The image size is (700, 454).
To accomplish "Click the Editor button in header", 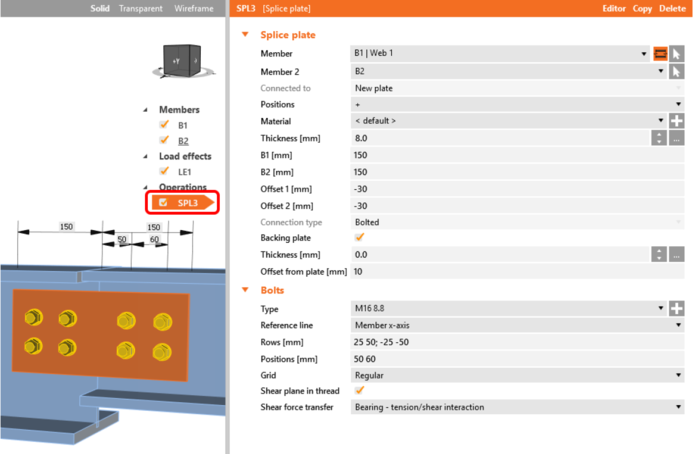I will 614,8.
